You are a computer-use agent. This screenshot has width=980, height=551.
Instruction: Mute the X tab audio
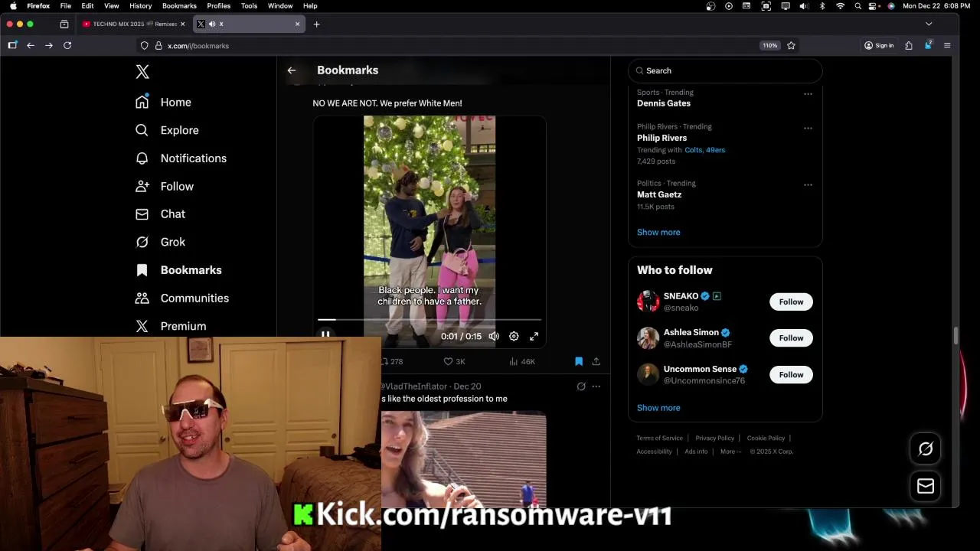pos(212,24)
